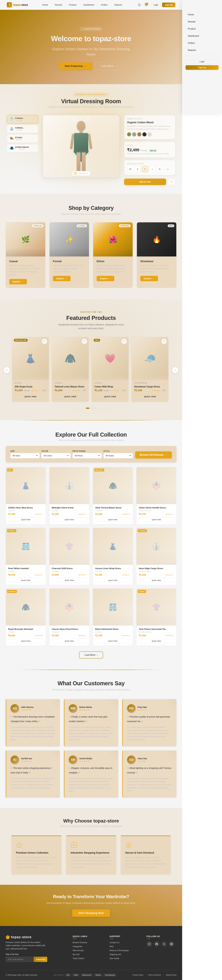The width and height of the screenshot is (222, 980).
Task: Choose size M
Action: coord(145,169)
